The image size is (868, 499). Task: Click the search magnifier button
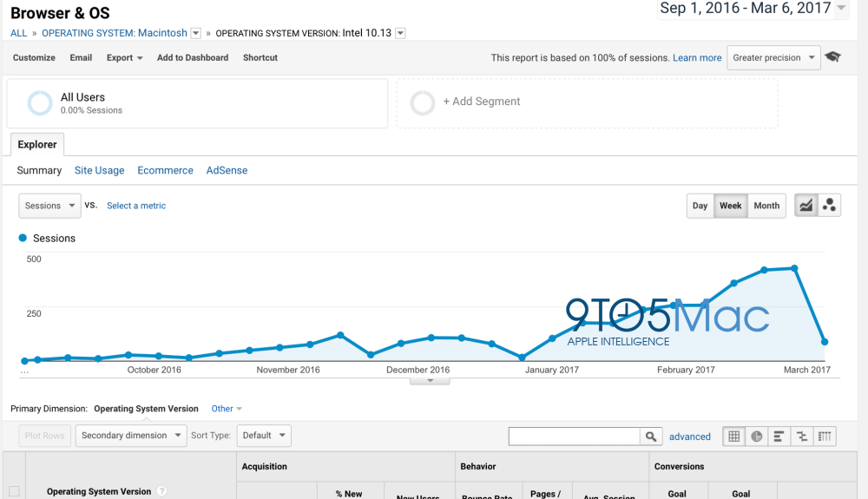point(651,437)
